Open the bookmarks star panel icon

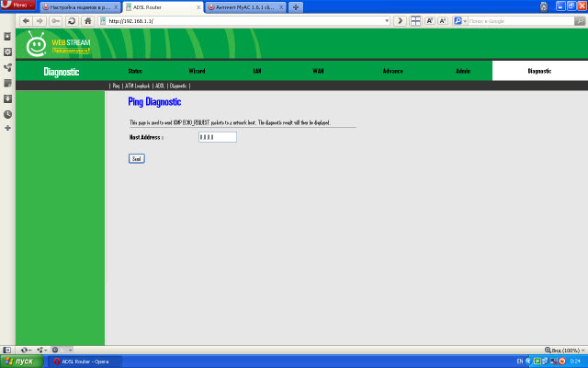(7, 37)
